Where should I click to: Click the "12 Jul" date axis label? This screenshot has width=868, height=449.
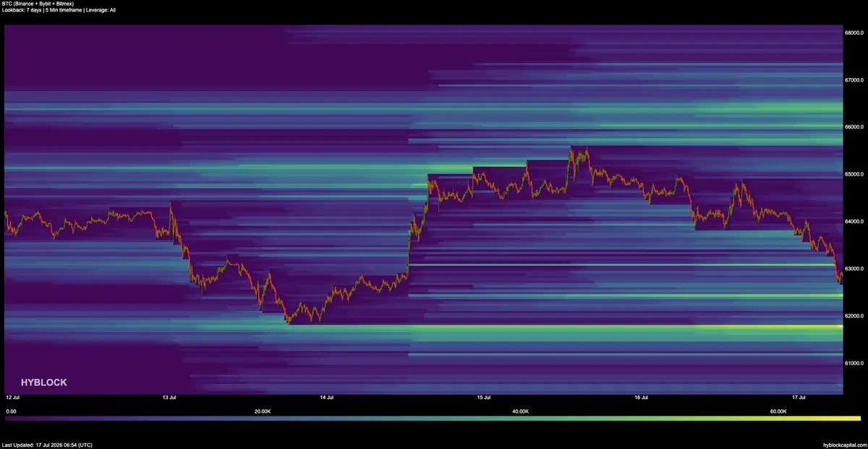click(12, 398)
